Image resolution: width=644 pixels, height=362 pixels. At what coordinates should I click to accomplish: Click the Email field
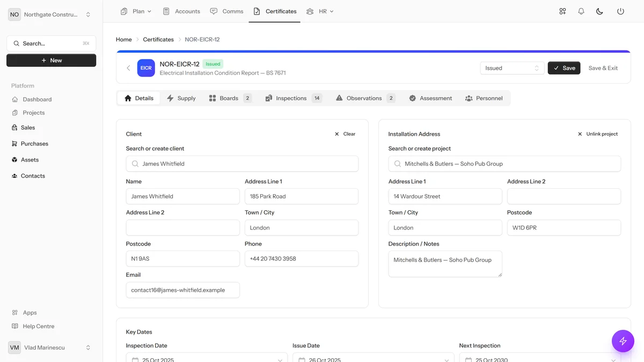point(183,290)
